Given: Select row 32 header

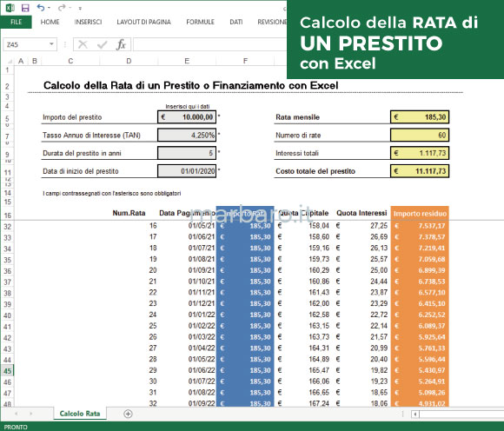Looking at the screenshot, I should 8,227.
